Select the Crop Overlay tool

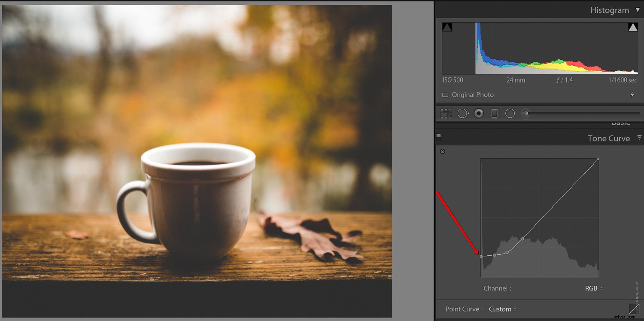446,113
